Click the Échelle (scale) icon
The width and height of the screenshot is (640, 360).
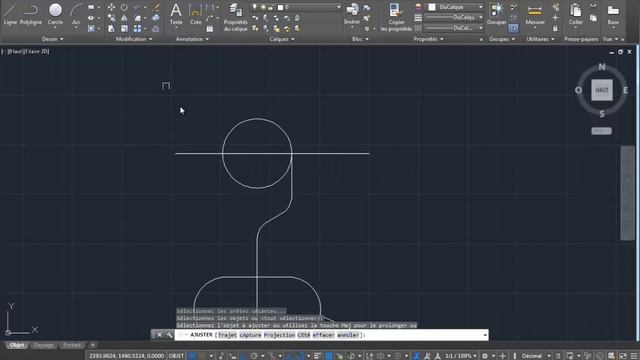pos(124,28)
